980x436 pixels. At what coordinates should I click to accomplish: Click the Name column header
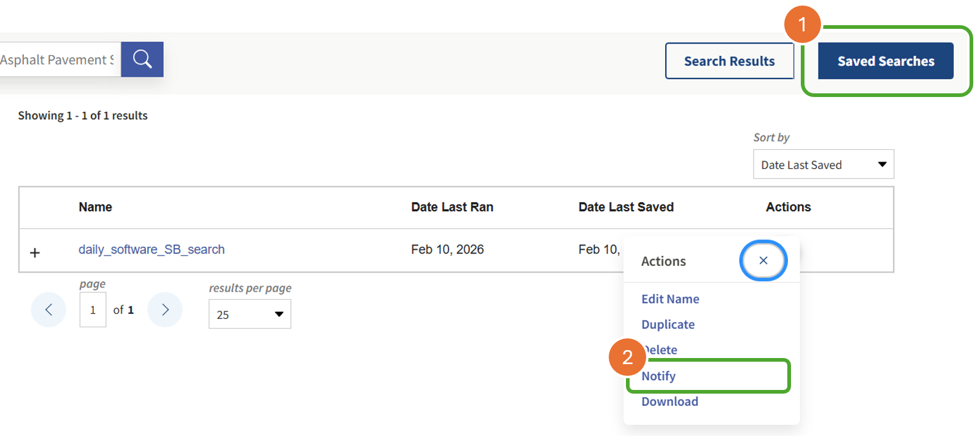coord(95,207)
